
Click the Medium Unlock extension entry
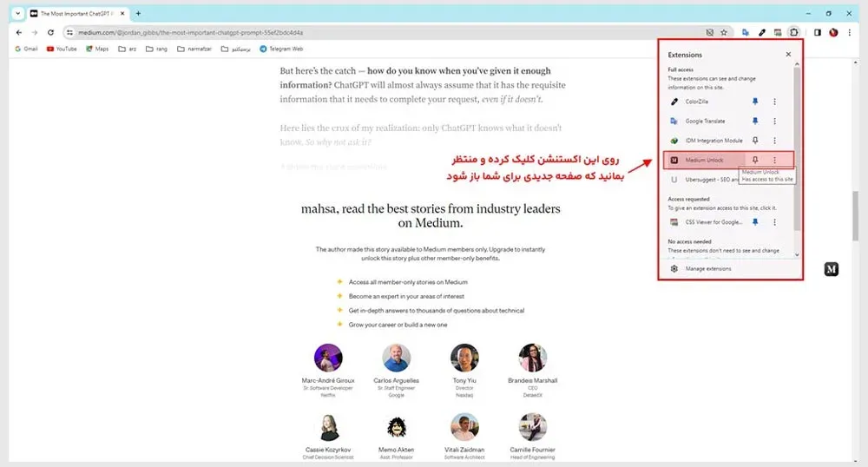[x=706, y=160]
